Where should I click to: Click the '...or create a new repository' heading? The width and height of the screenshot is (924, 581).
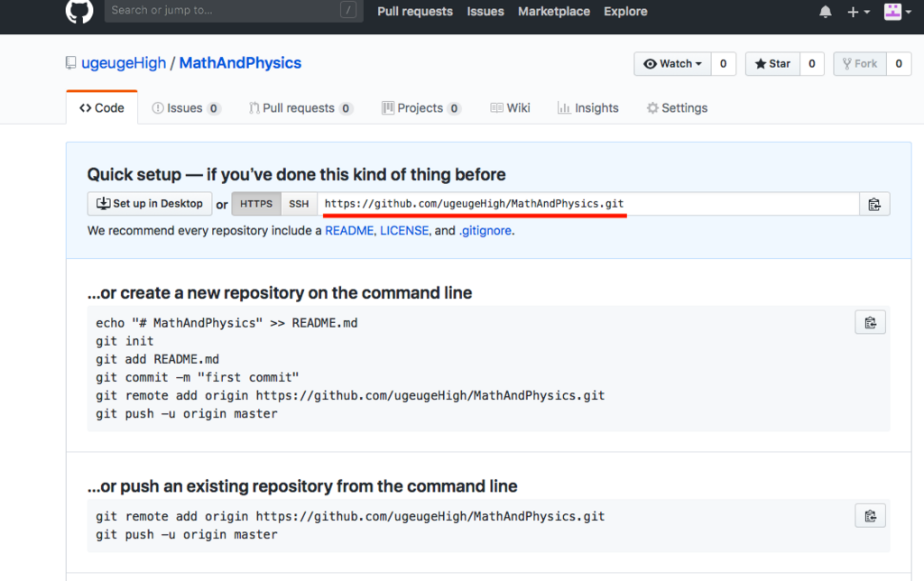[280, 293]
